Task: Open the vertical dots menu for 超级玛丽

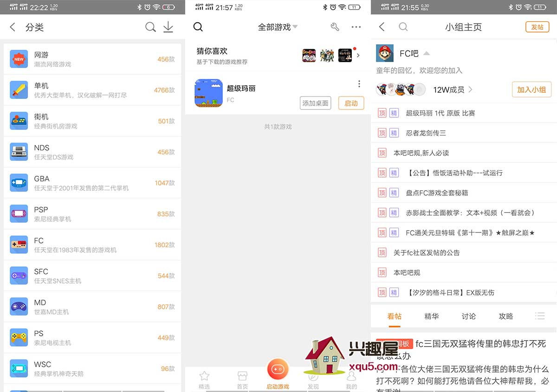Action: [359, 84]
